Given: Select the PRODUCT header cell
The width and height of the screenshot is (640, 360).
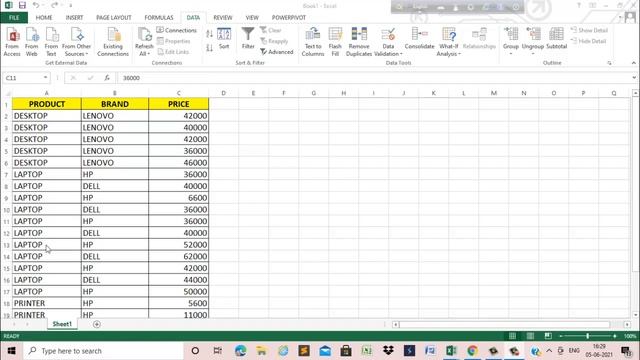Looking at the screenshot, I should point(47,104).
